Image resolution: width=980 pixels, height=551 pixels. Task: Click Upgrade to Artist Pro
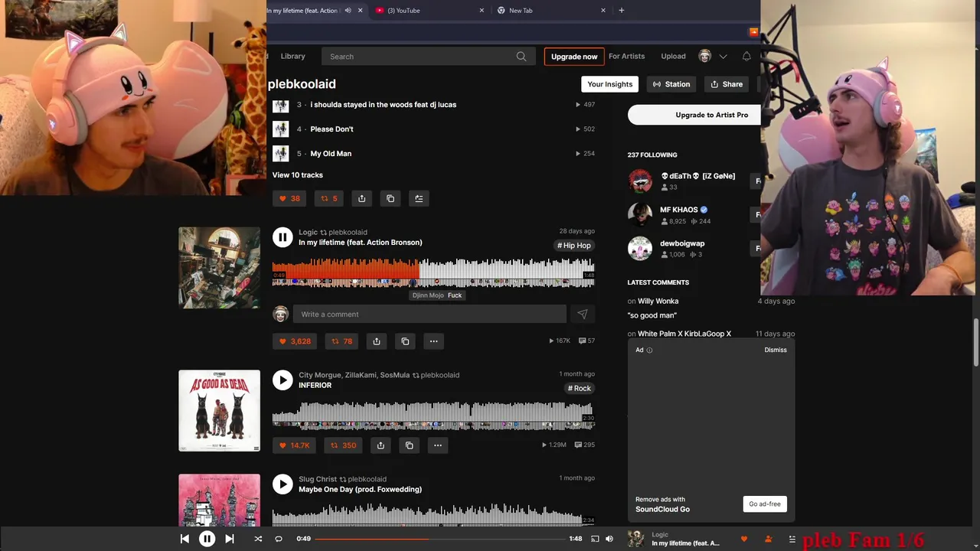pyautogui.click(x=694, y=115)
